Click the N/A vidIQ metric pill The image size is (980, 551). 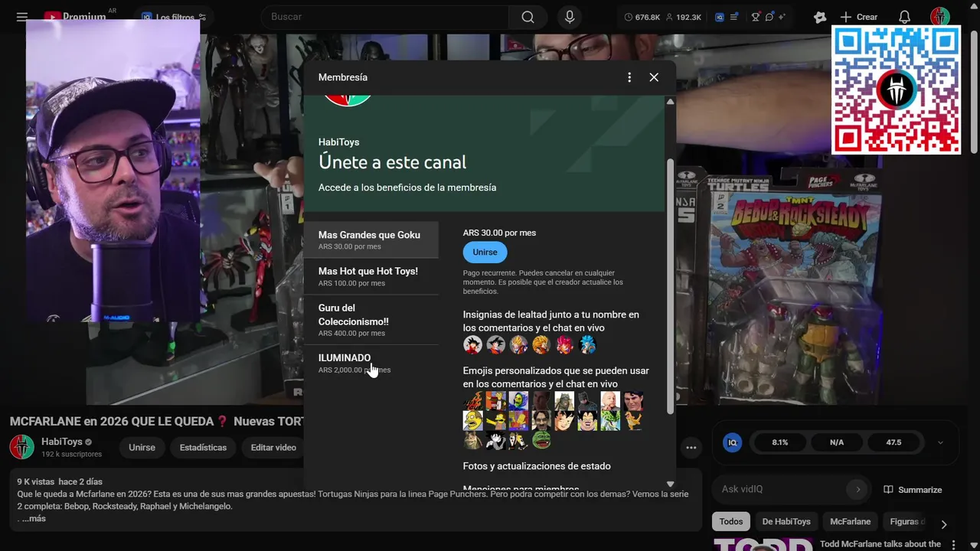[x=837, y=442]
